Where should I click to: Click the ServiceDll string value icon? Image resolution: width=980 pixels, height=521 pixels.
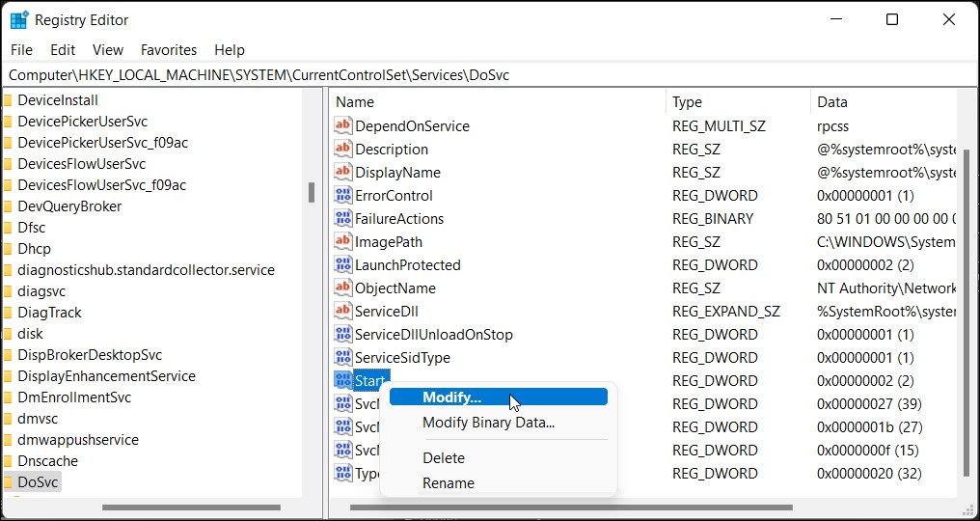(x=343, y=311)
